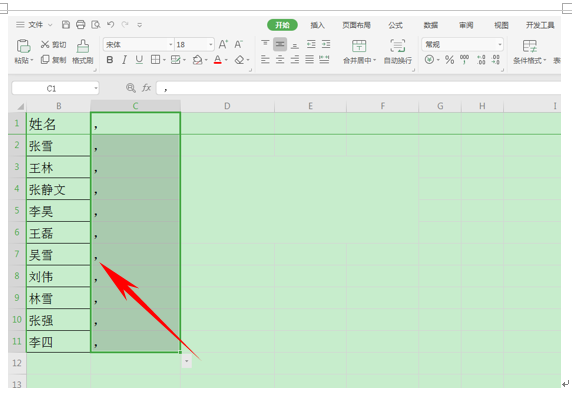The height and width of the screenshot is (395, 572).
Task: Align text to top
Action: [265, 44]
